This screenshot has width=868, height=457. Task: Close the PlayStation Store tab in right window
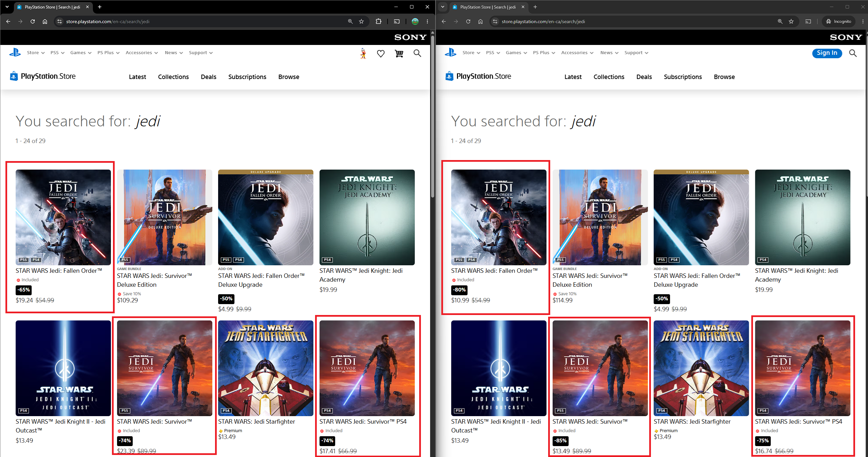(523, 7)
